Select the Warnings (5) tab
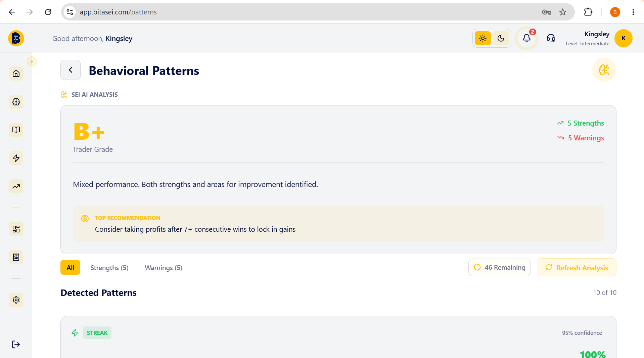 [x=164, y=268]
